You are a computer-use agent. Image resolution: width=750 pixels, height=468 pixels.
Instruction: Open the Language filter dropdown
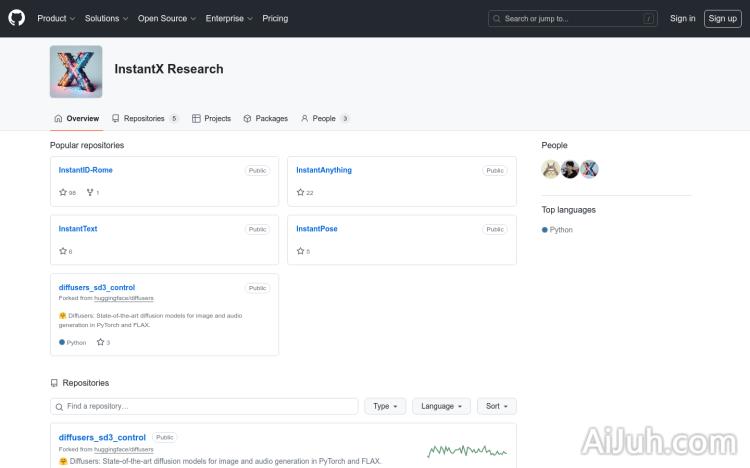point(441,406)
